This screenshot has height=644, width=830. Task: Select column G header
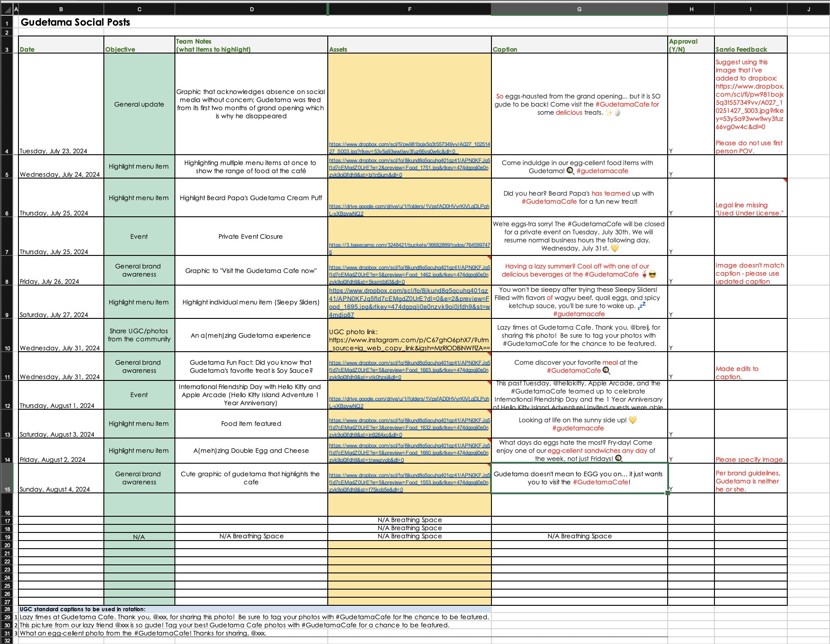point(579,9)
